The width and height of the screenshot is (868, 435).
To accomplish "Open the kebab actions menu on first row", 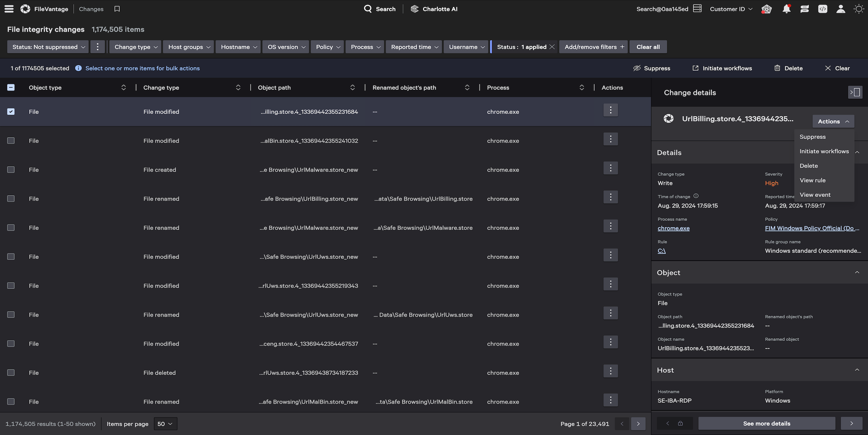I will pyautogui.click(x=611, y=110).
